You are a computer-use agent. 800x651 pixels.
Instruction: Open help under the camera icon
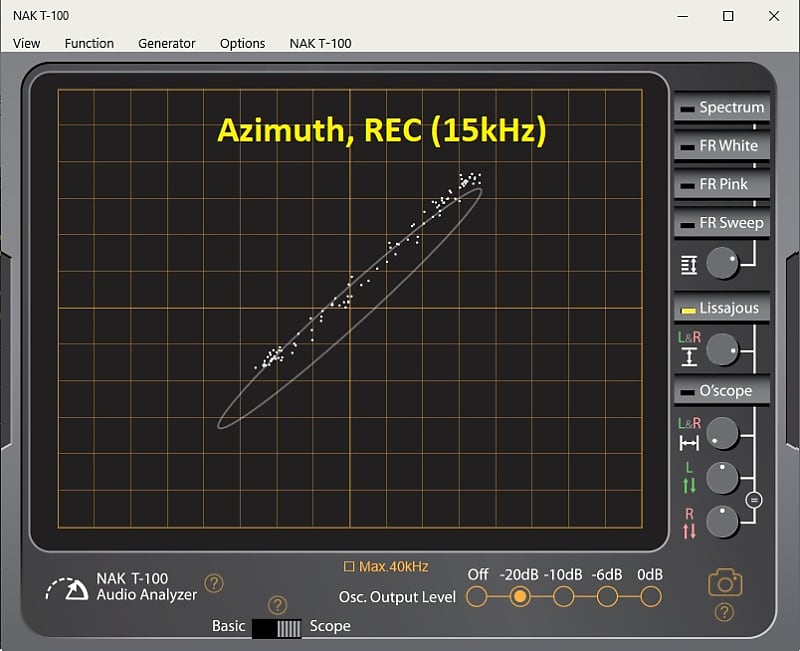724,612
